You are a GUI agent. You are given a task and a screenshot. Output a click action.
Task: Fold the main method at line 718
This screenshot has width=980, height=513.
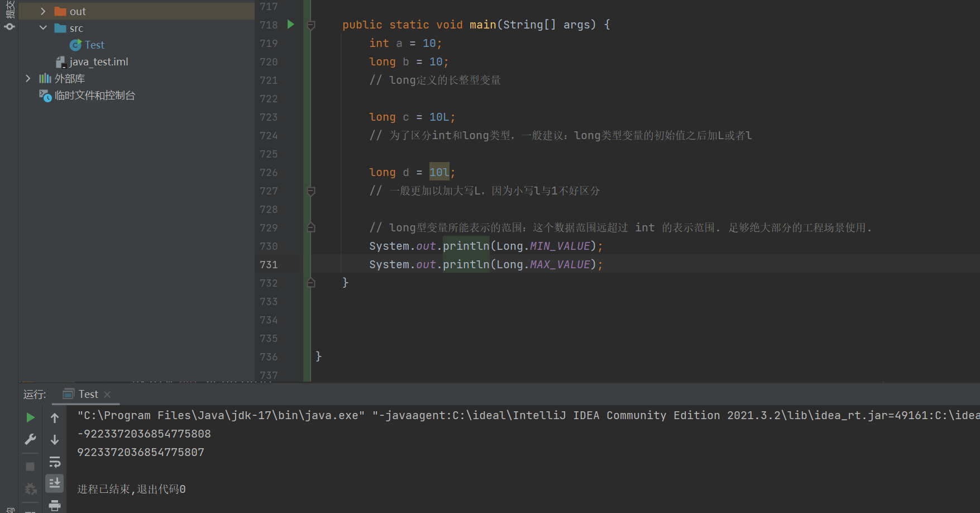click(311, 25)
